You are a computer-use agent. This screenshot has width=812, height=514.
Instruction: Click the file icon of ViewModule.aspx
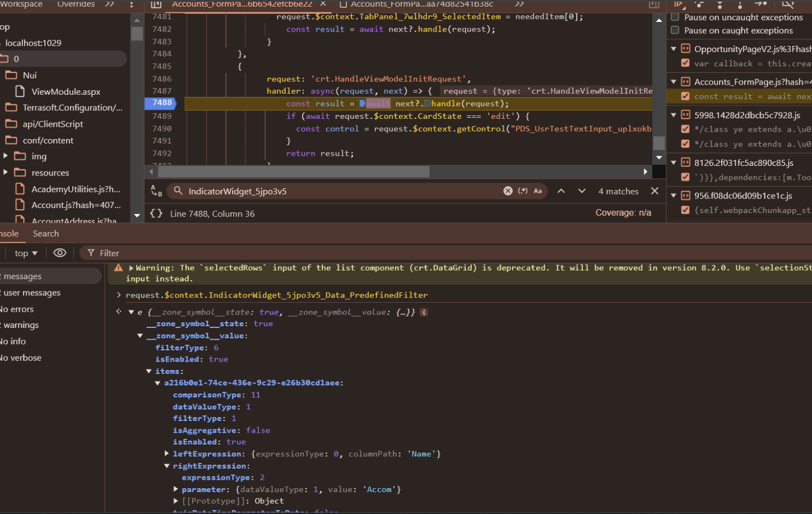[20, 91]
